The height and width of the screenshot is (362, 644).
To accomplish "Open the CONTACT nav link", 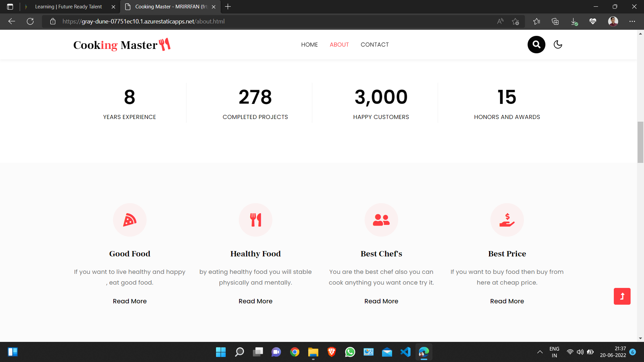I will point(375,45).
